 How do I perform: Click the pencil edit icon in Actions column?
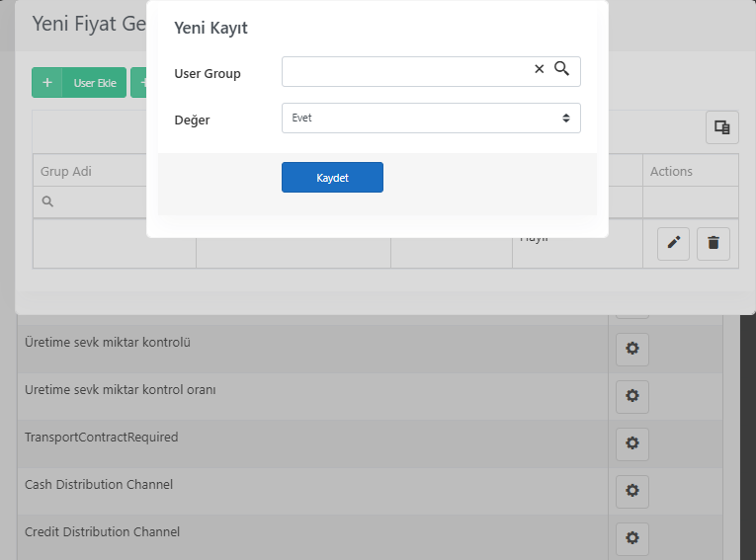tap(674, 243)
